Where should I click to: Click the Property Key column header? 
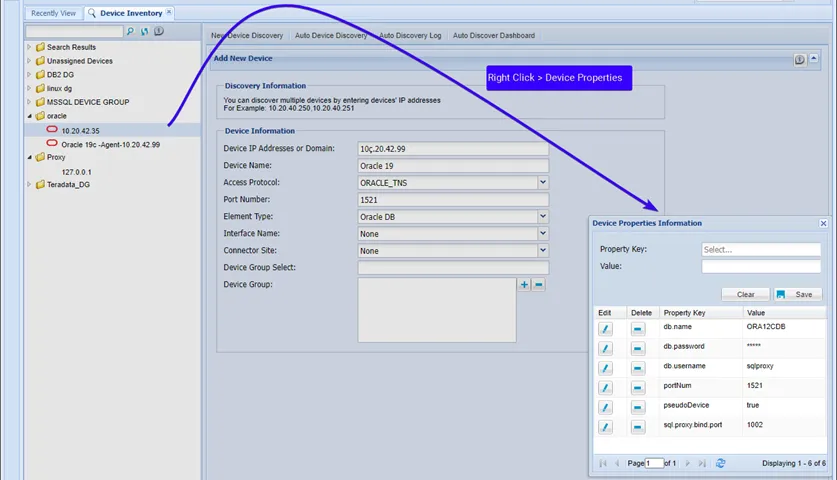click(x=701, y=313)
